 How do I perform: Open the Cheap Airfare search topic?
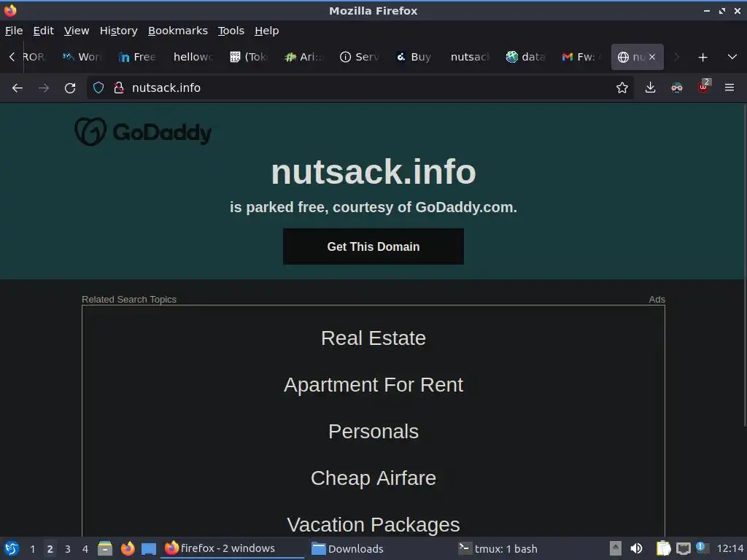click(373, 478)
